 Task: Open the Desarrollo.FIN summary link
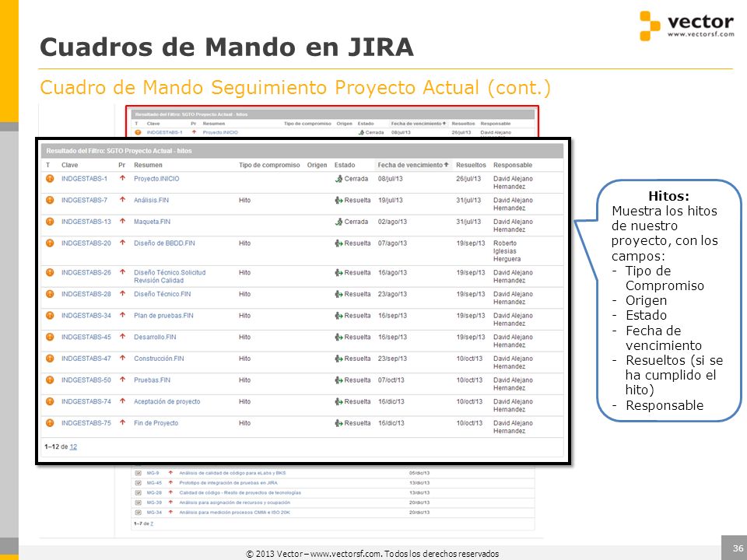pyautogui.click(x=155, y=337)
